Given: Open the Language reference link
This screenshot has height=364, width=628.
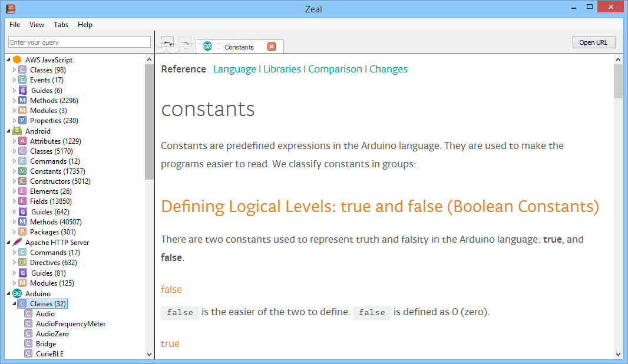Looking at the screenshot, I should coord(234,69).
